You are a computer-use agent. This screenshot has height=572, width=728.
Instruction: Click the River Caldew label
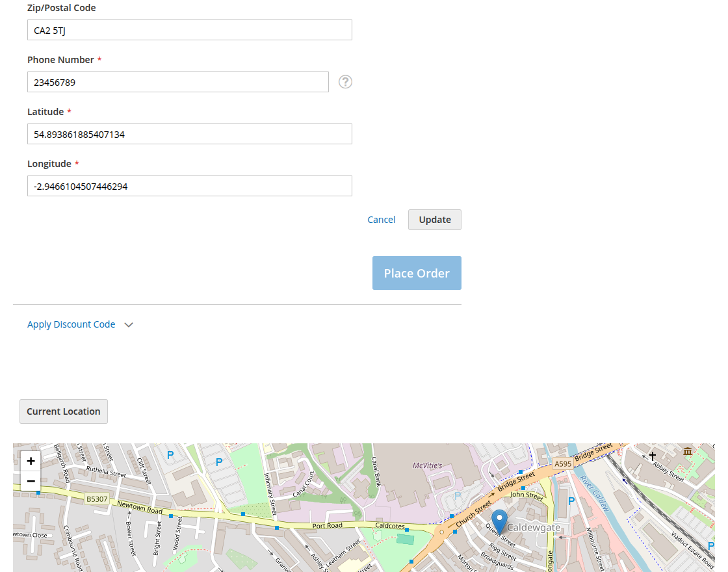595,493
